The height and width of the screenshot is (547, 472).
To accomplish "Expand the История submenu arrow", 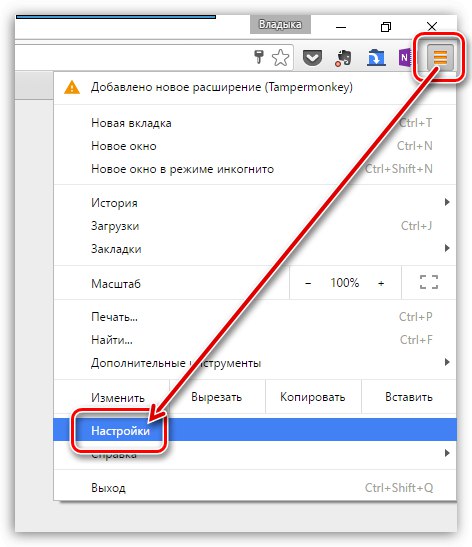I will point(447,202).
